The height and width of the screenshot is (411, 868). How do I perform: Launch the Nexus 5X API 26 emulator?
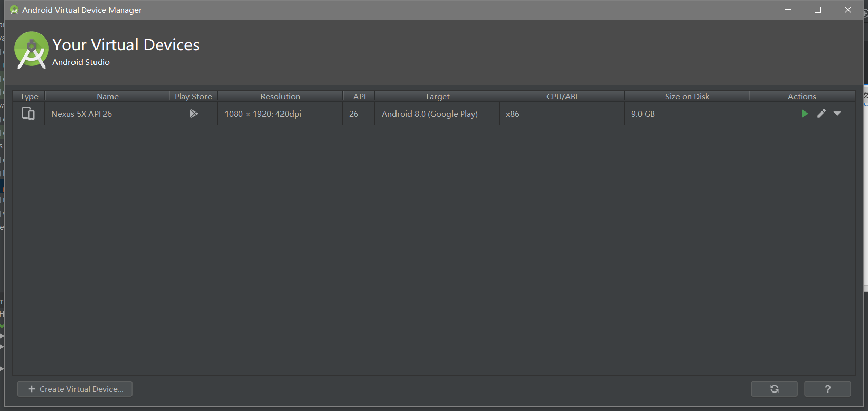[805, 114]
